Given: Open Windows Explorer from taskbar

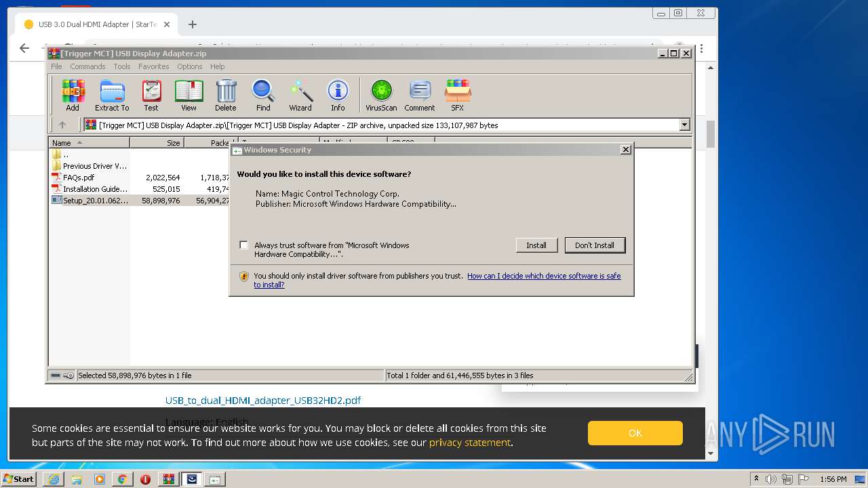Looking at the screenshot, I should [77, 479].
